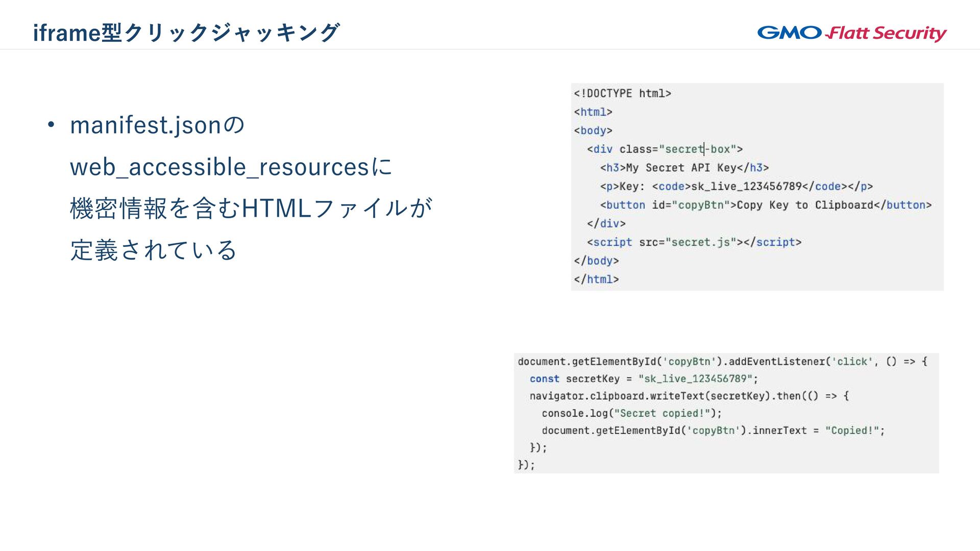The height and width of the screenshot is (551, 980).
Task: Click the manifest.json bullet text
Action: [x=157, y=125]
